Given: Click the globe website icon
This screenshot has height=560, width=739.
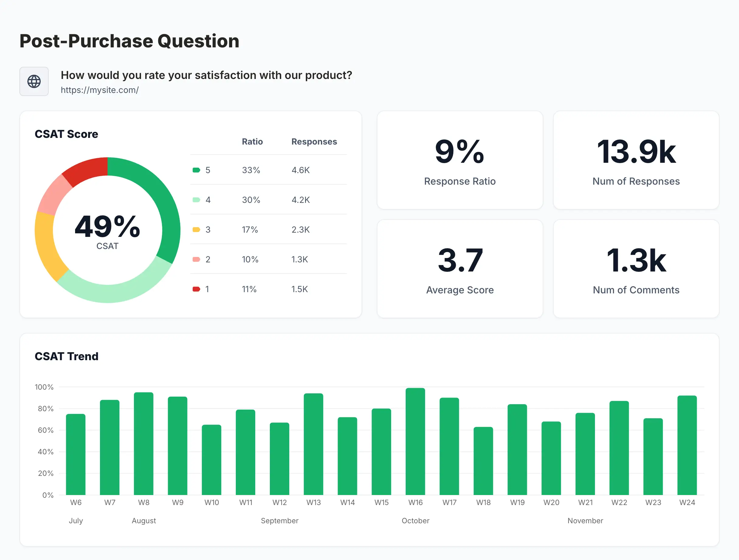Looking at the screenshot, I should point(34,81).
